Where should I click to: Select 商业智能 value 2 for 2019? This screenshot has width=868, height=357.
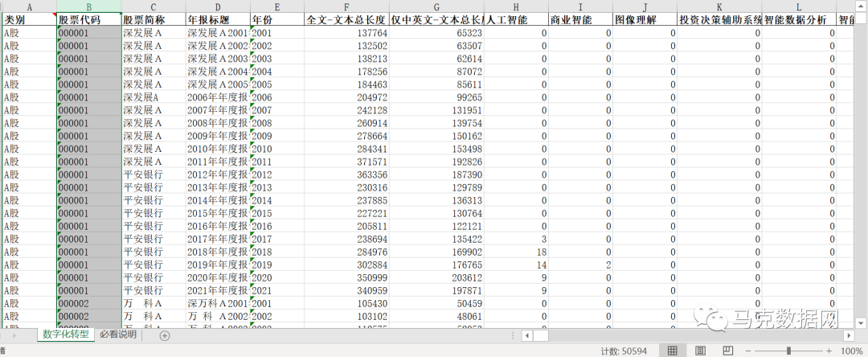coord(581,265)
